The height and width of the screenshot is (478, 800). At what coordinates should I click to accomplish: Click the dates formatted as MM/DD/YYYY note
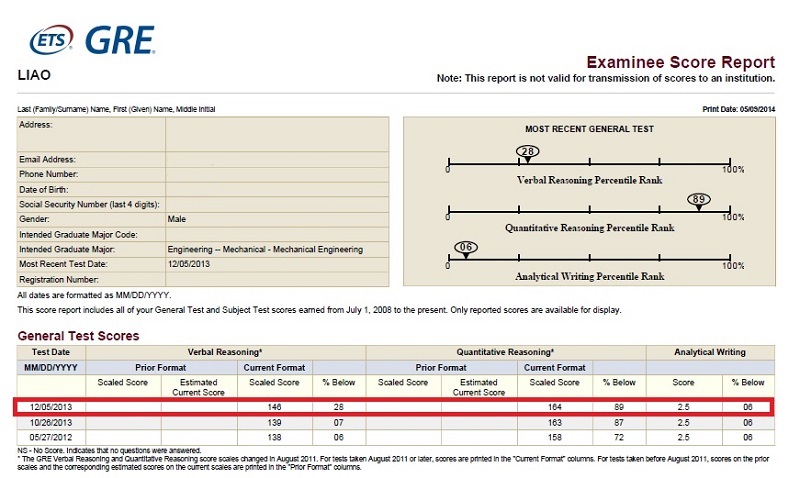click(94, 295)
